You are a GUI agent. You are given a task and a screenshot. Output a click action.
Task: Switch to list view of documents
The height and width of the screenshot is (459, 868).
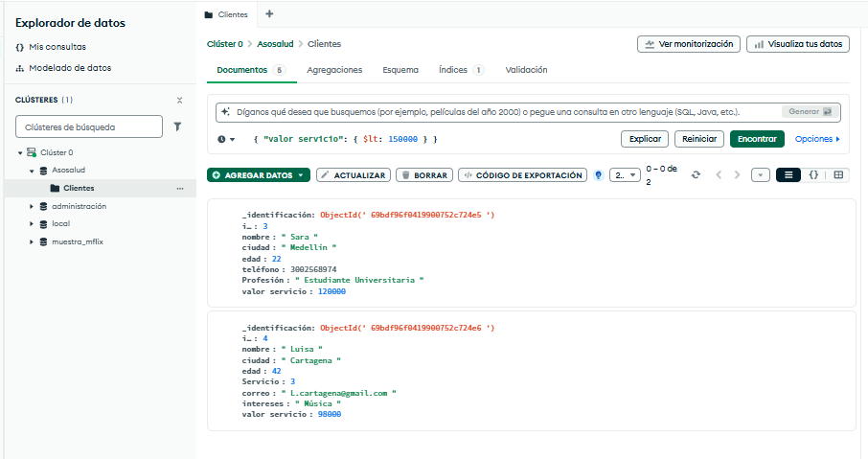(788, 175)
